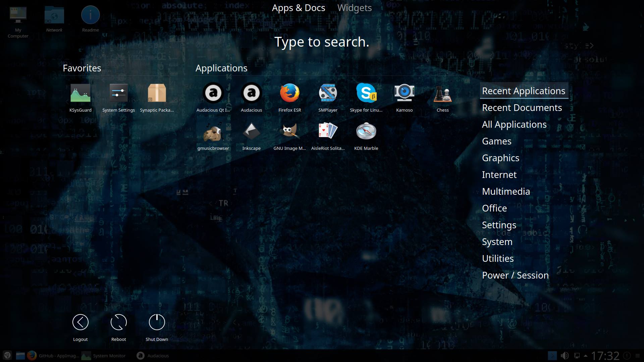The image size is (644, 362).
Task: Open the Readme desktop icon
Action: 91,19
